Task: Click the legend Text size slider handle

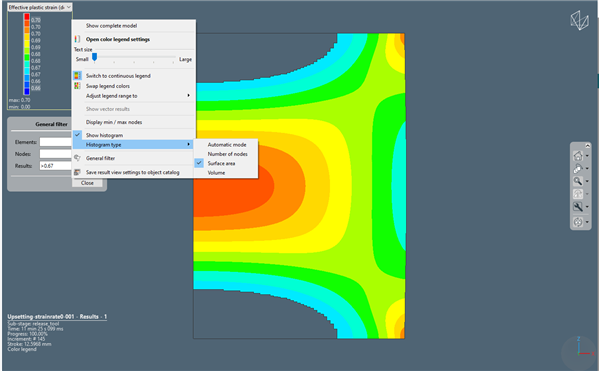Action: coord(94,57)
